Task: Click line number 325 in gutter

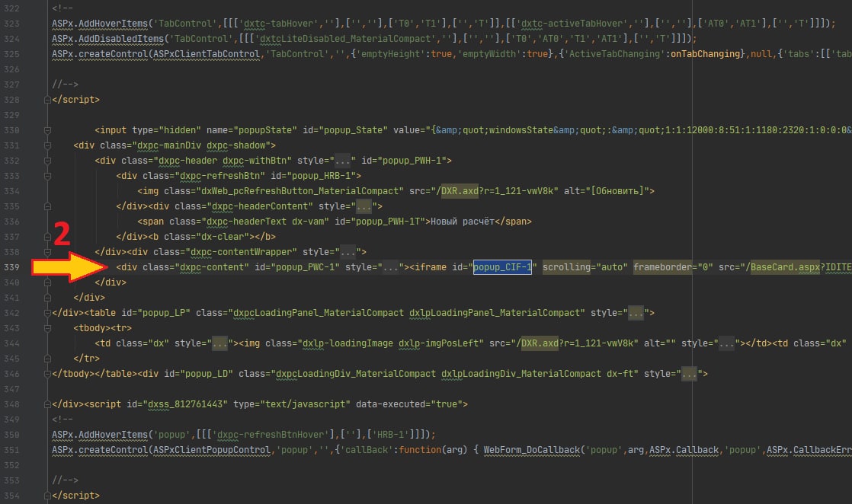Action: 11,54
